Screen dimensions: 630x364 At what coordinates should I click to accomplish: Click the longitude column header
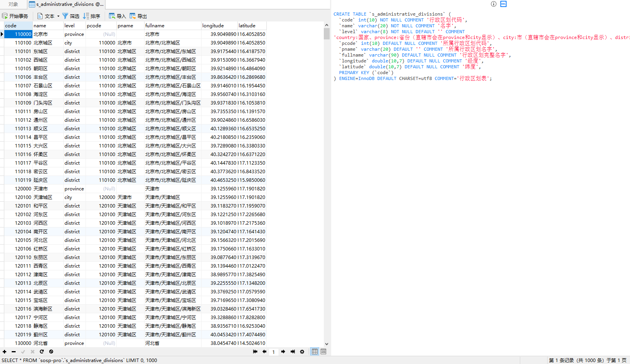[x=220, y=26]
